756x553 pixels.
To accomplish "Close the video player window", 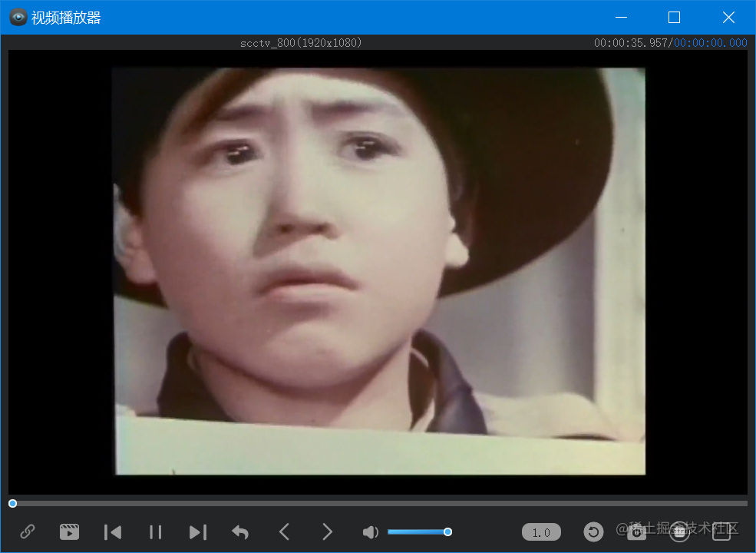I will 728,18.
